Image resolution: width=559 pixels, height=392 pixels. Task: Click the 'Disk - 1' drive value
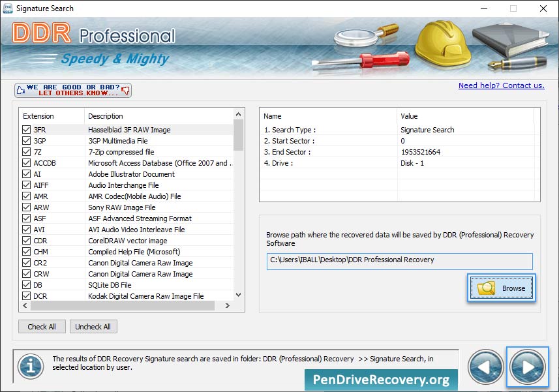pyautogui.click(x=412, y=163)
